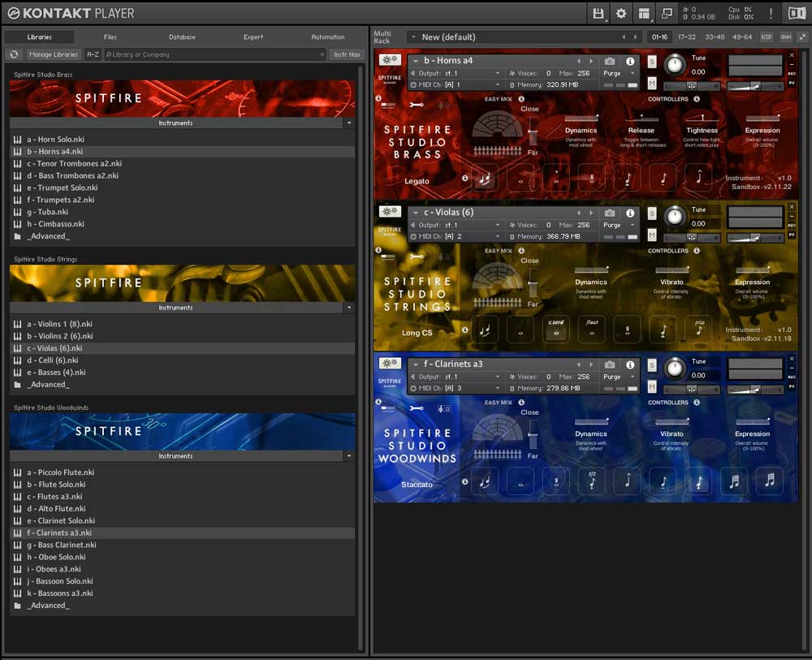Load c - Tenor Trombones a2.nki
This screenshot has width=812, height=660.
pos(182,163)
